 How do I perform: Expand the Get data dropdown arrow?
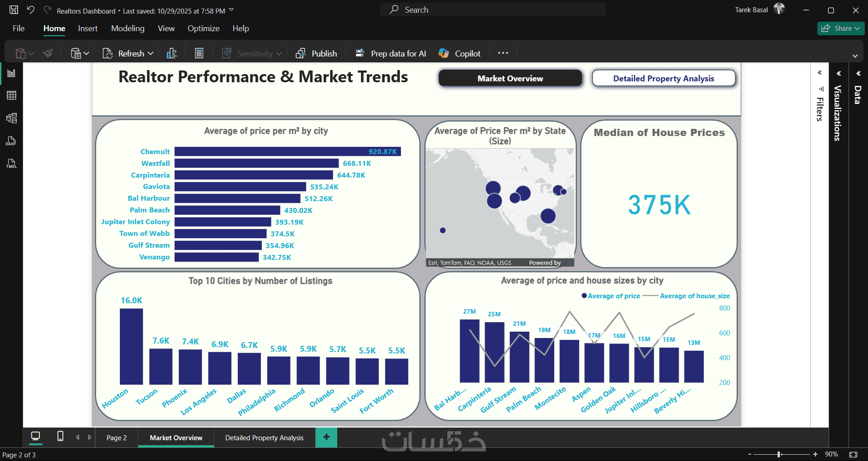tap(86, 54)
